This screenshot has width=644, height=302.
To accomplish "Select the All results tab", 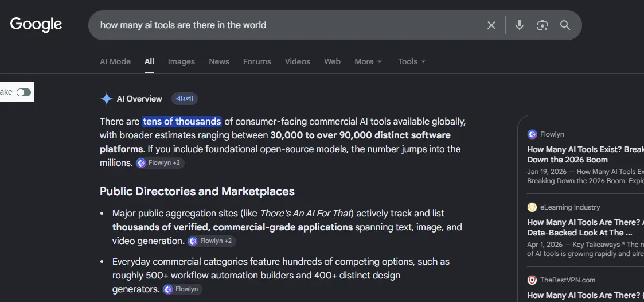I will tap(149, 61).
